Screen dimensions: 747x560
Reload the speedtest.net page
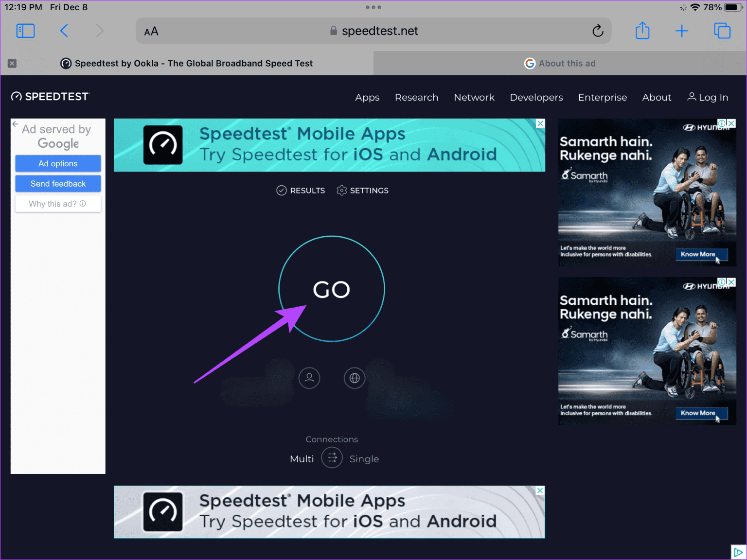[x=598, y=31]
